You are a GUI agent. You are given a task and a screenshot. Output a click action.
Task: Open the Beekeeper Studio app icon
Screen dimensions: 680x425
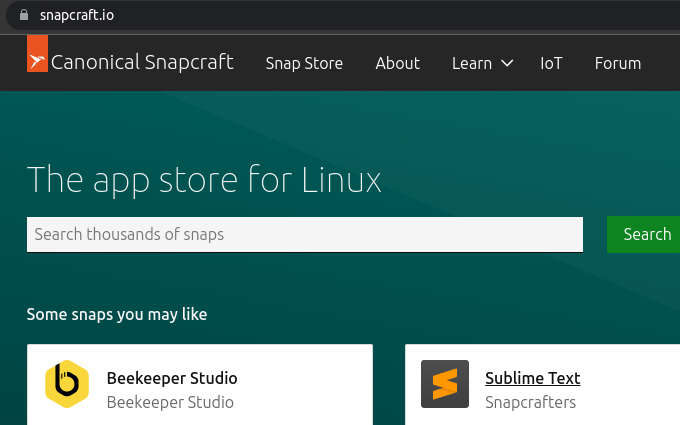click(x=67, y=384)
